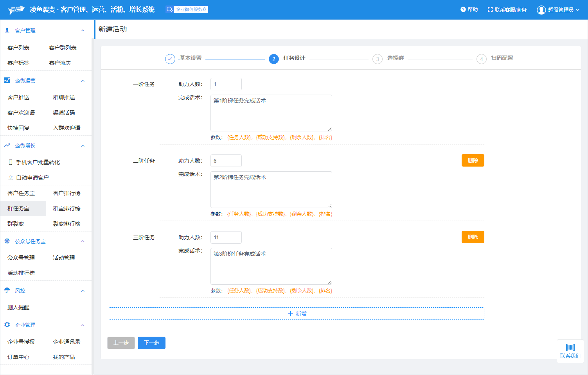Open 群任务宝 in the sidebar

18,209
